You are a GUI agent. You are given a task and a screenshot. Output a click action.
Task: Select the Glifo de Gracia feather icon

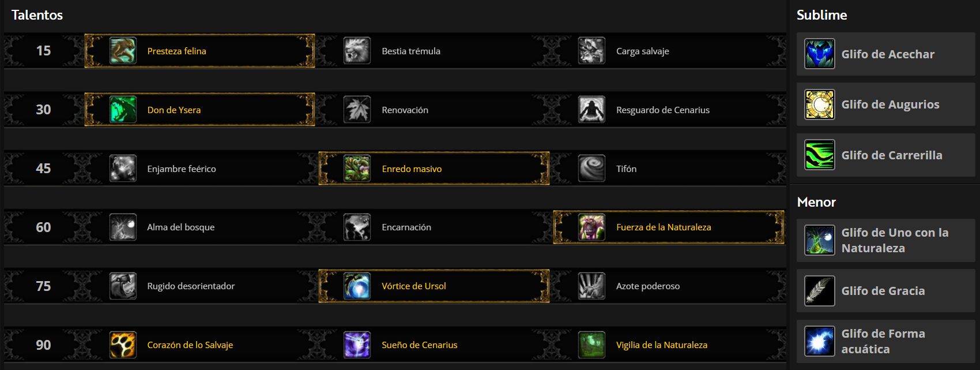(x=820, y=291)
